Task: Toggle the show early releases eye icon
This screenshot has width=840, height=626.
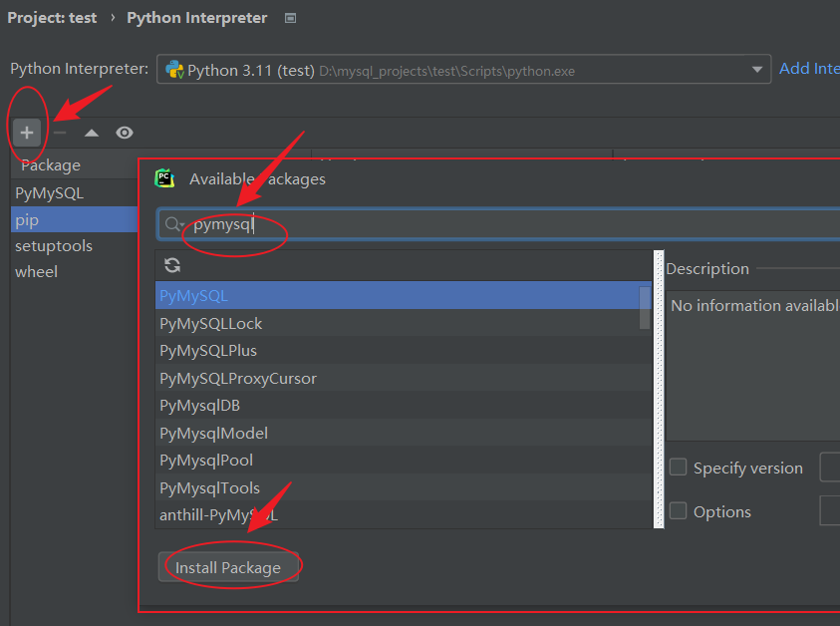Action: click(125, 133)
